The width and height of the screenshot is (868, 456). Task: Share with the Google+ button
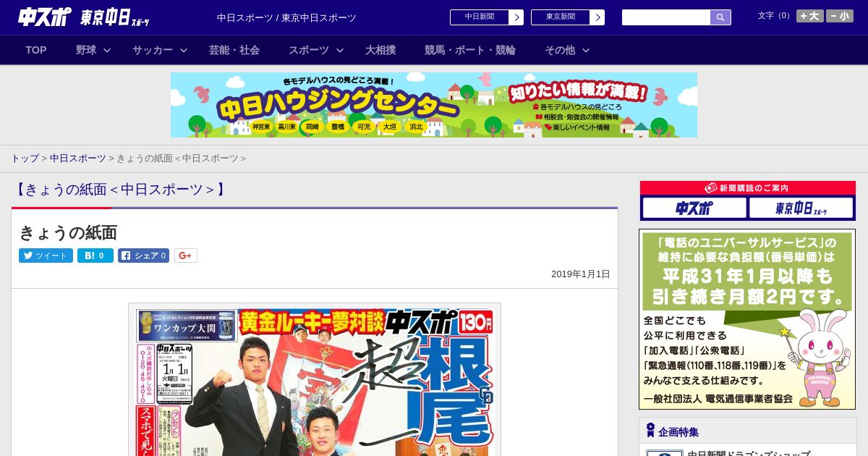pos(186,256)
